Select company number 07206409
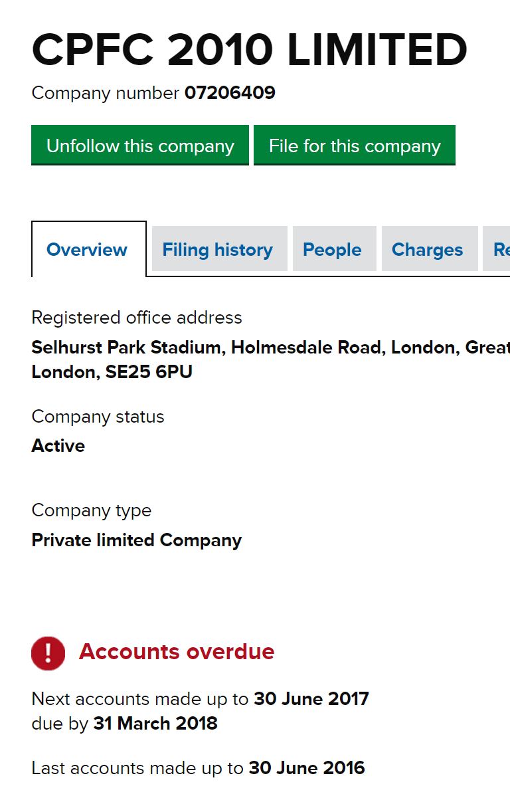This screenshot has width=510, height=812. (x=230, y=93)
